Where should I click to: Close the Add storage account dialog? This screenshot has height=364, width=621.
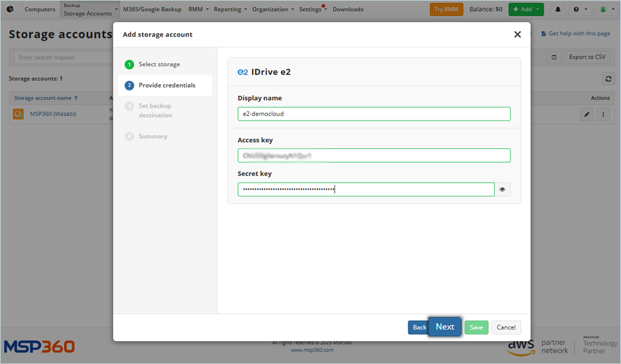pyautogui.click(x=517, y=34)
